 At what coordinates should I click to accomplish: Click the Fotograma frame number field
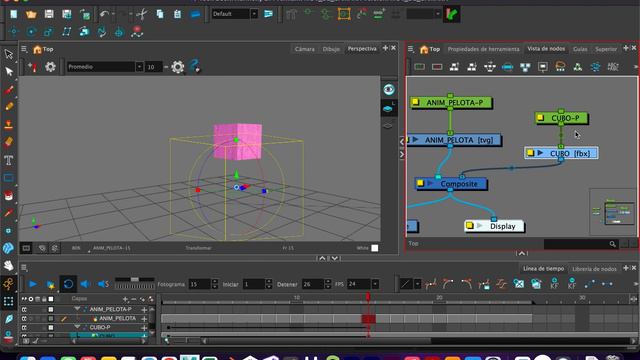point(199,284)
